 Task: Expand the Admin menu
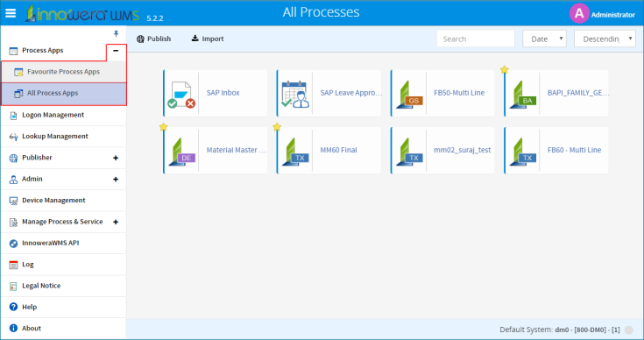point(116,180)
